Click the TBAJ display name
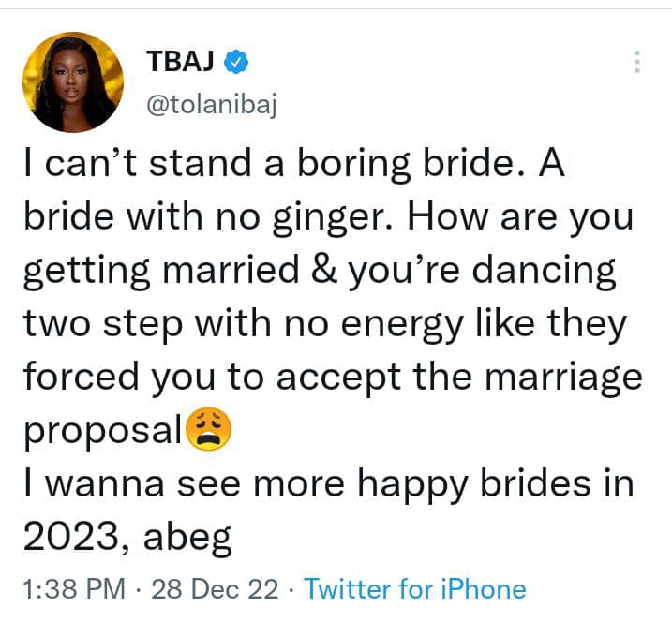Viewport: 672px width, 622px height. coord(182,62)
